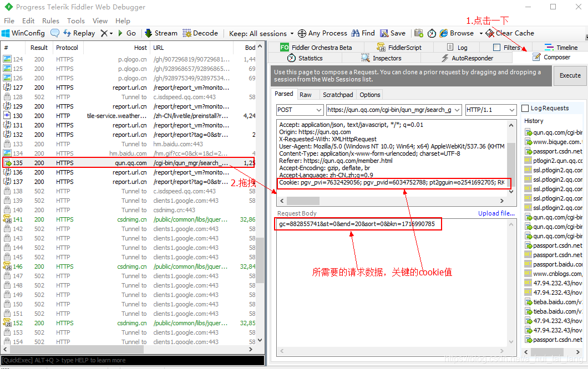Open the Timeline tab
Screen dimensions: 588x369
point(561,48)
